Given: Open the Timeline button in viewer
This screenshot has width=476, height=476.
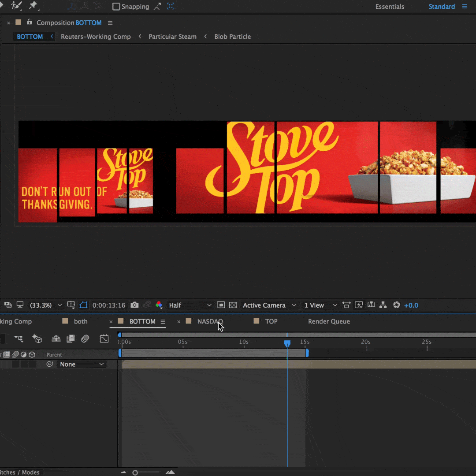Looking at the screenshot, I should click(x=371, y=305).
